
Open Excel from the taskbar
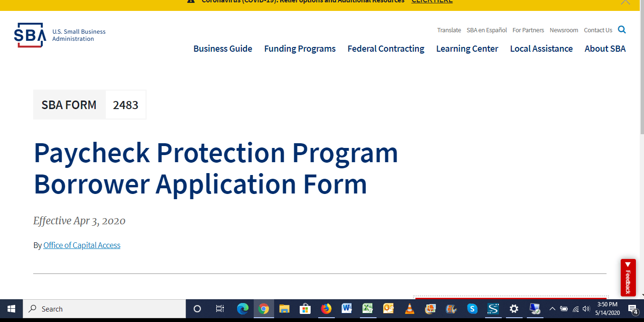[368, 309]
